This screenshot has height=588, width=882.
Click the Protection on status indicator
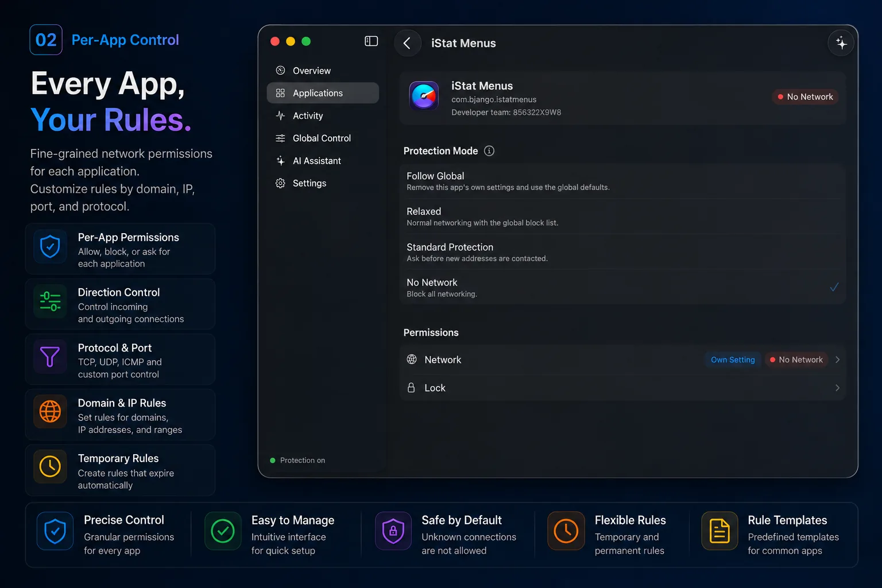(x=297, y=461)
